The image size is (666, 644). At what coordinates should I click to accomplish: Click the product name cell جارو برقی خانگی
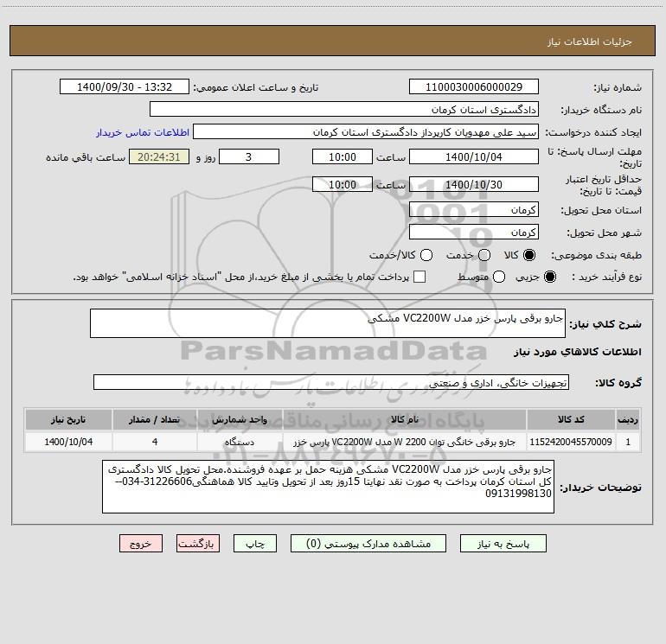click(405, 442)
